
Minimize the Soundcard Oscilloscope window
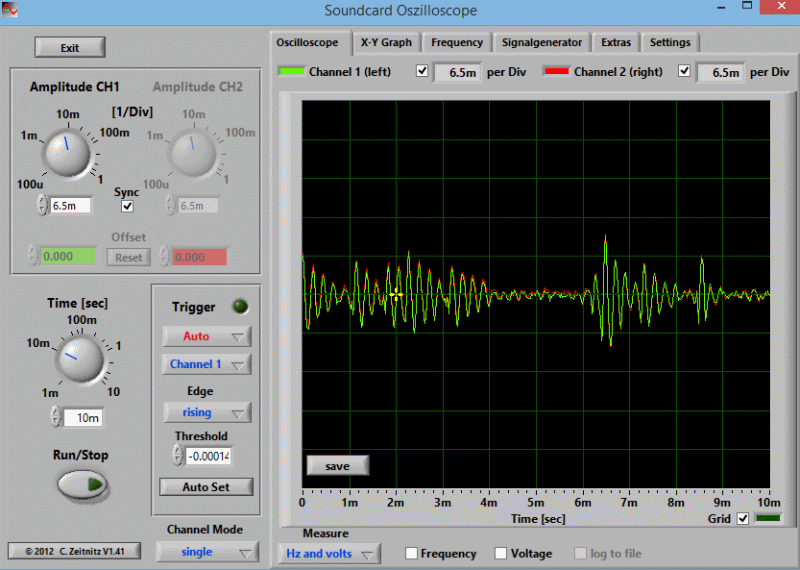(721, 8)
